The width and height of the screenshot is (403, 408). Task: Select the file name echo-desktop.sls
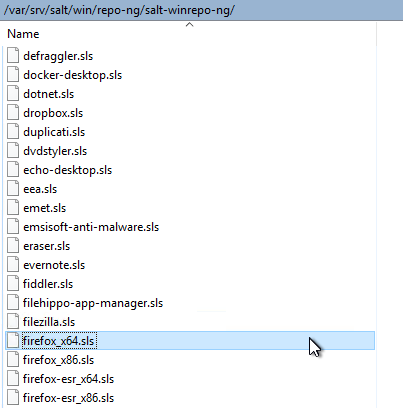[x=68, y=170]
